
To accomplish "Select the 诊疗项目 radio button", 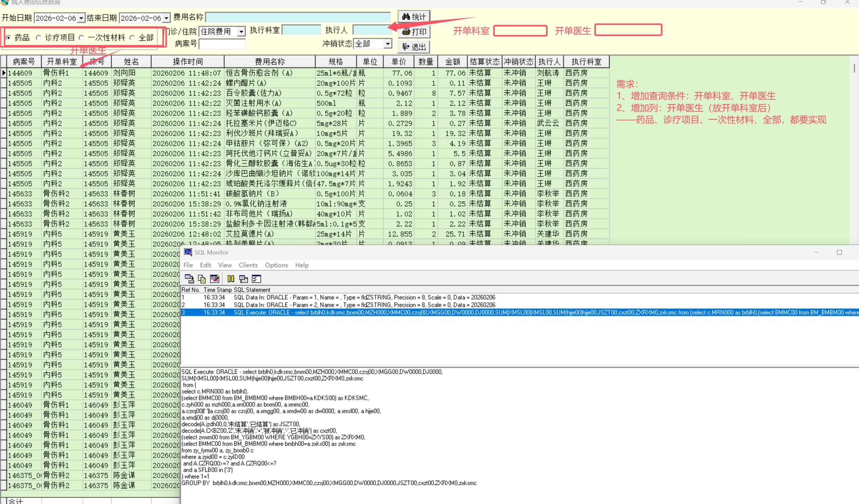I will (x=39, y=38).
